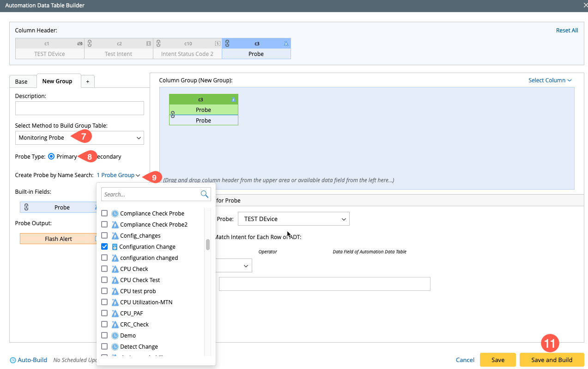Expand the 1 Probe Group dropdown
The image size is (588, 369).
118,175
